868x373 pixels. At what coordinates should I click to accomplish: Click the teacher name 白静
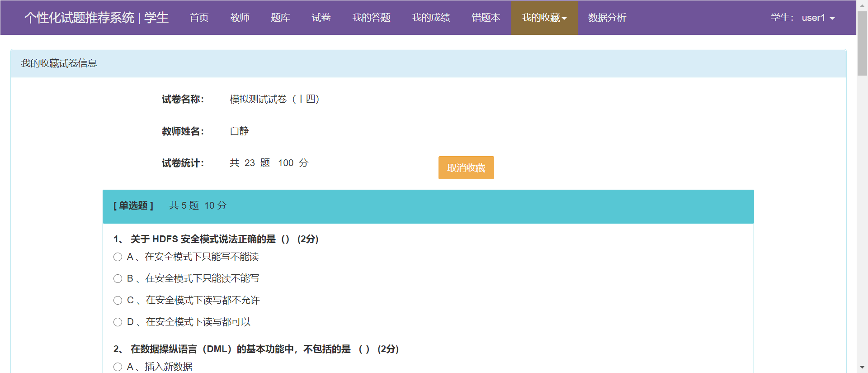[x=239, y=131]
